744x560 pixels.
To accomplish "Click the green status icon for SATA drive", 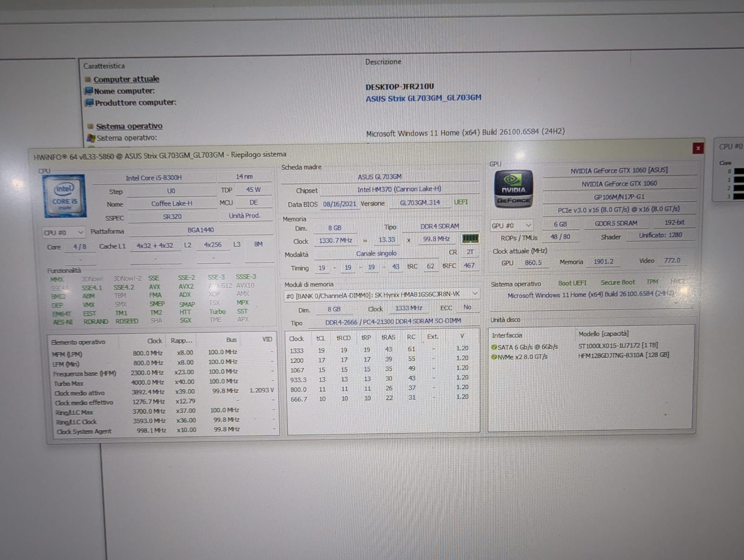I will 494,347.
